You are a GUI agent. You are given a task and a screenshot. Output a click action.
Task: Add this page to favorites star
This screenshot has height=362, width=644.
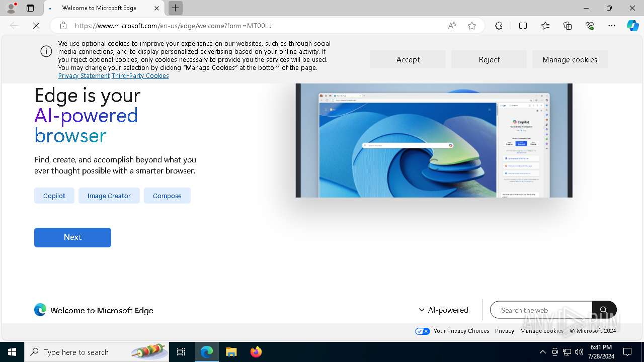472,26
